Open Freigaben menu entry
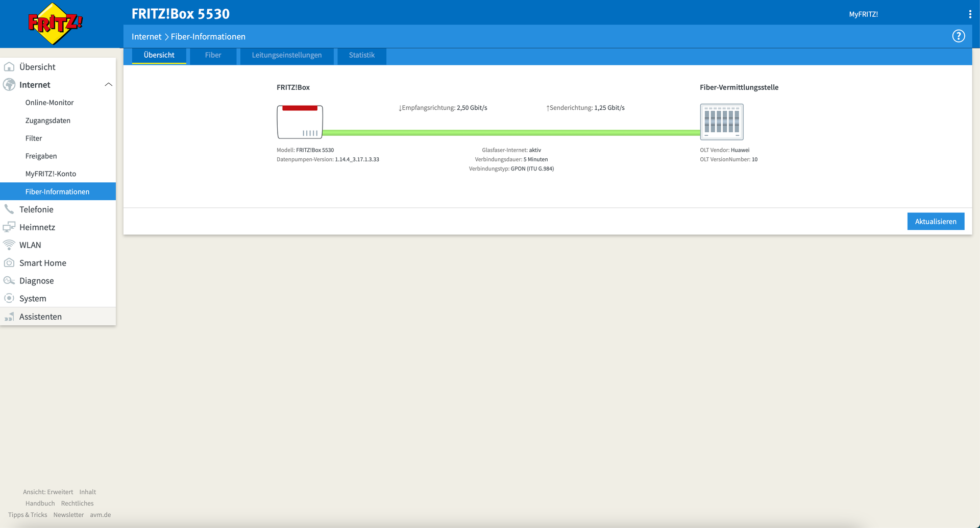 click(x=41, y=156)
